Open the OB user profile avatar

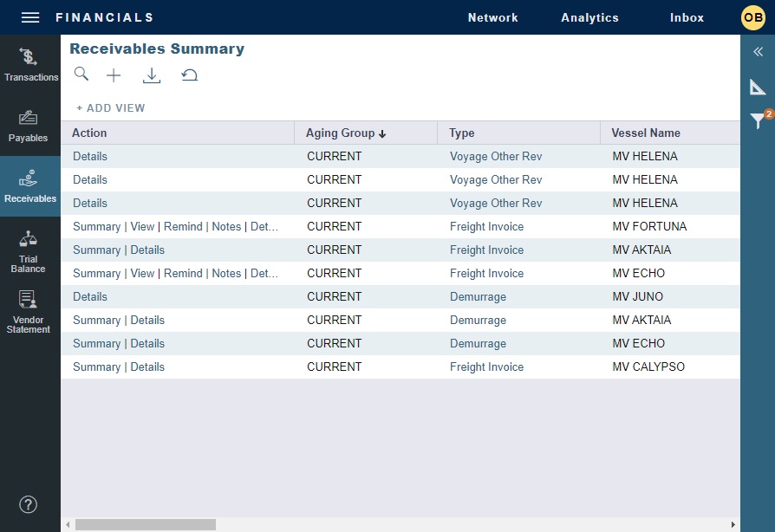[753, 17]
